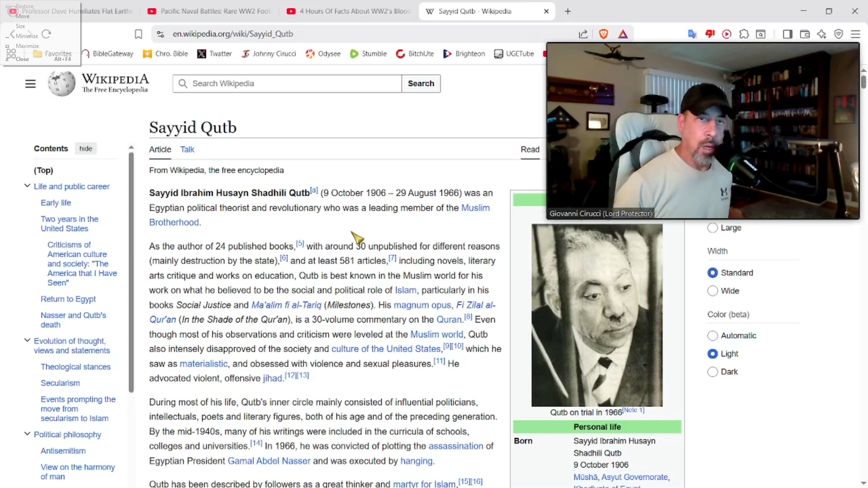Click the share page icon in address bar
Screen dimensions: 868x488
[583, 34]
